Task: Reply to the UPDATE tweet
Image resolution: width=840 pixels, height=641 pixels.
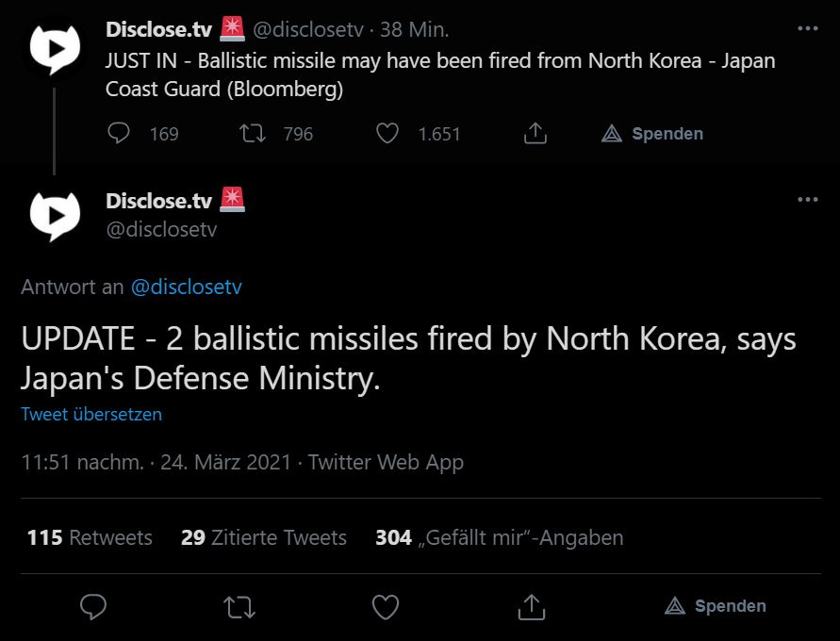Action: (x=92, y=606)
